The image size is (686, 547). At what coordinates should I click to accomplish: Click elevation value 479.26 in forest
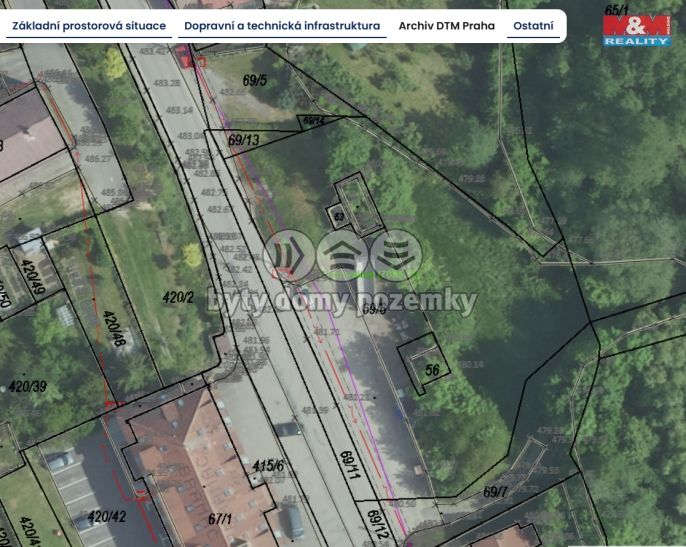click(x=472, y=179)
